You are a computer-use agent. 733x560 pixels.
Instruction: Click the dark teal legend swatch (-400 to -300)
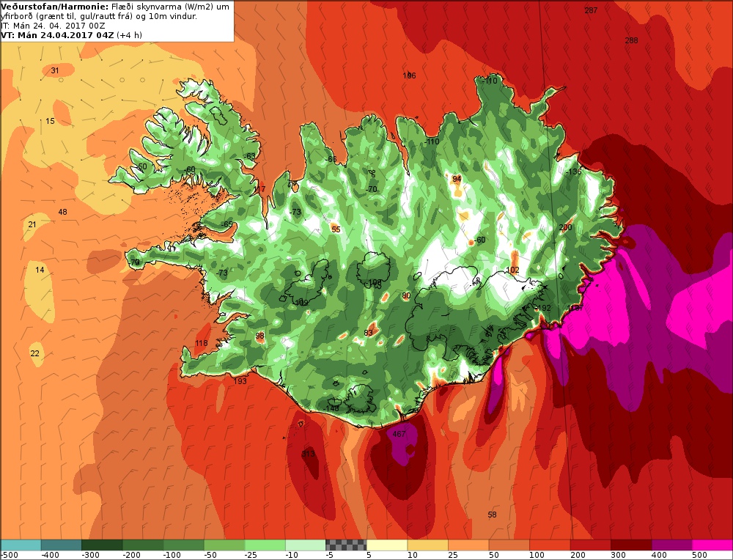(x=62, y=545)
